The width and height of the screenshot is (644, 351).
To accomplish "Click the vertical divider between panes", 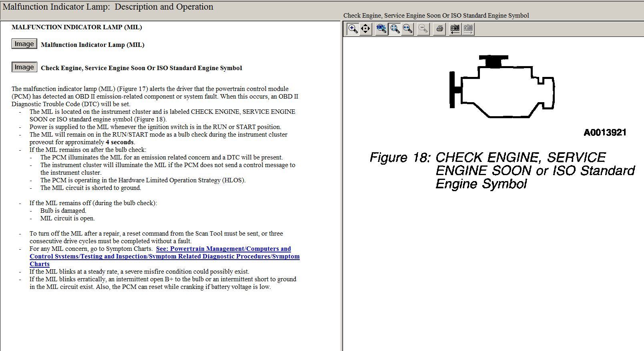I will pos(341,184).
